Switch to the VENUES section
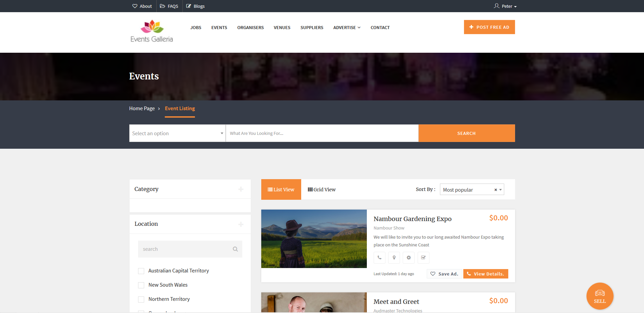 click(x=282, y=27)
